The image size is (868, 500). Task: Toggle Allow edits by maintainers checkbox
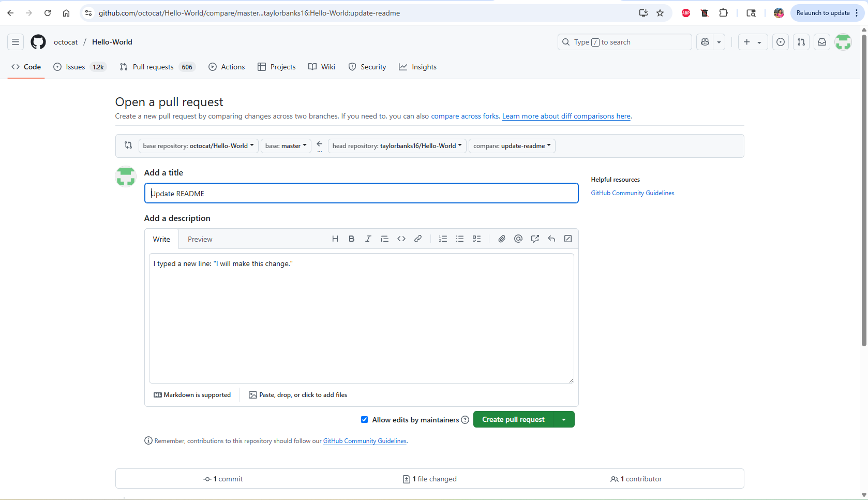tap(365, 420)
